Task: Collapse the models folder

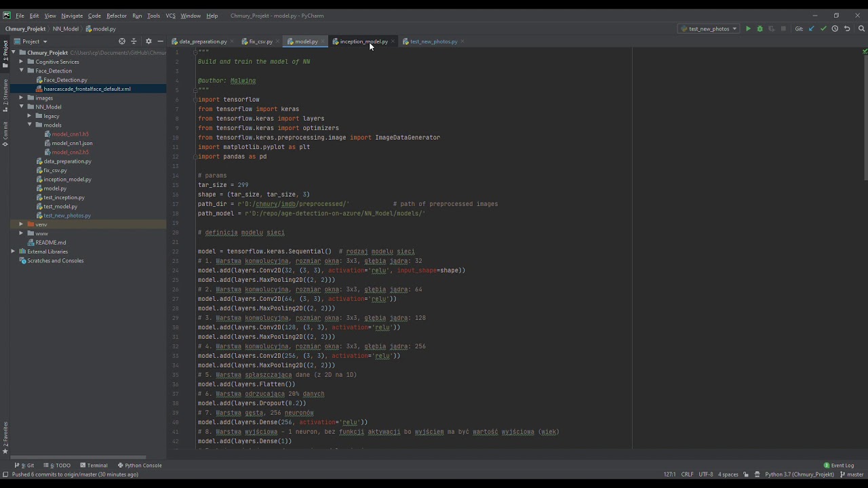Action: tap(29, 125)
